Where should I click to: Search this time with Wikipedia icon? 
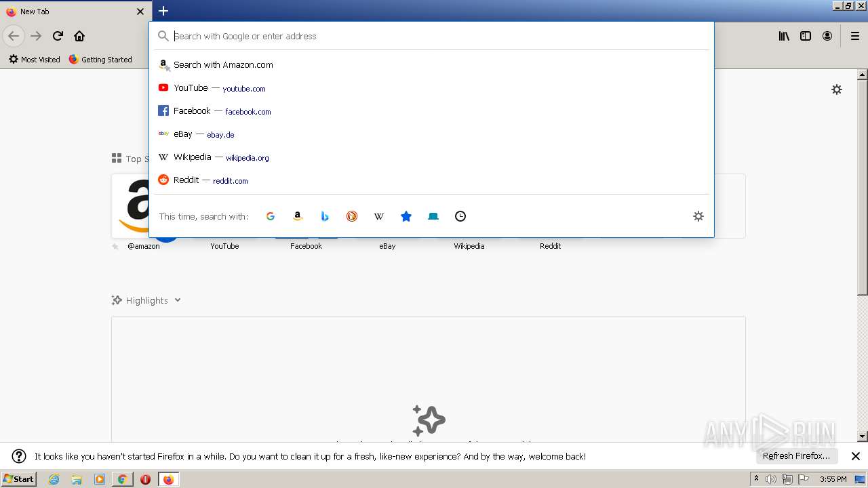(378, 216)
